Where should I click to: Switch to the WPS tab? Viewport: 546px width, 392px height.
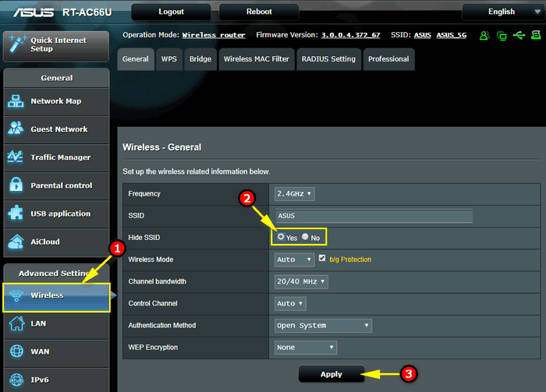[x=168, y=59]
